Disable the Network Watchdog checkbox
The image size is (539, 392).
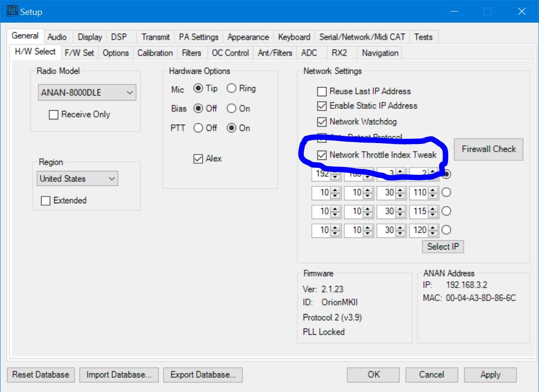point(322,122)
